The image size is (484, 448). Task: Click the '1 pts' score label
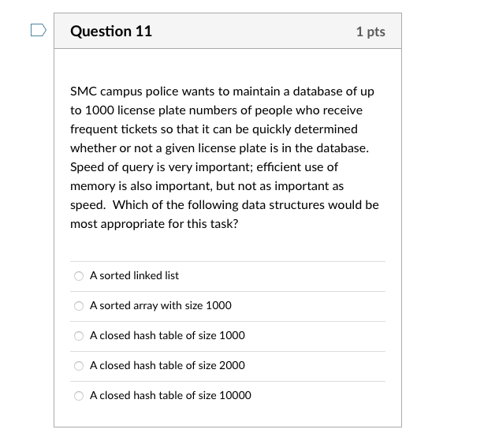tap(370, 32)
